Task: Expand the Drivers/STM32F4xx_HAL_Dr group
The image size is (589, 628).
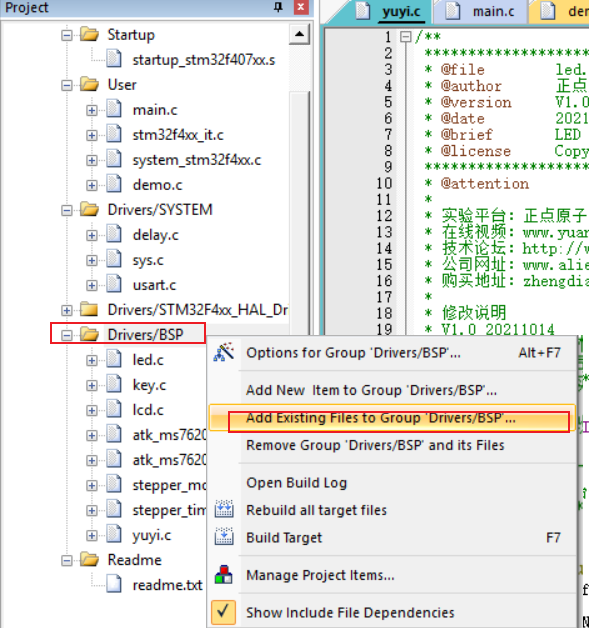Action: 67,310
